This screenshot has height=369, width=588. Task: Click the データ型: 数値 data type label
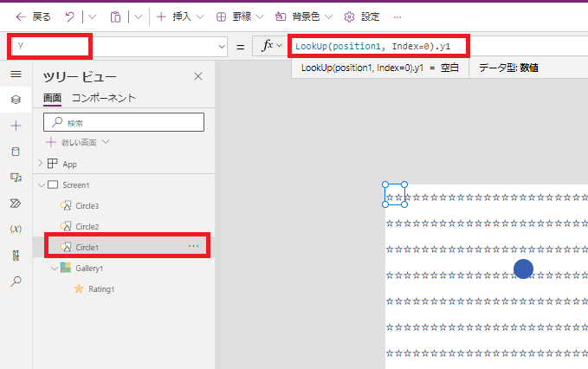(508, 68)
